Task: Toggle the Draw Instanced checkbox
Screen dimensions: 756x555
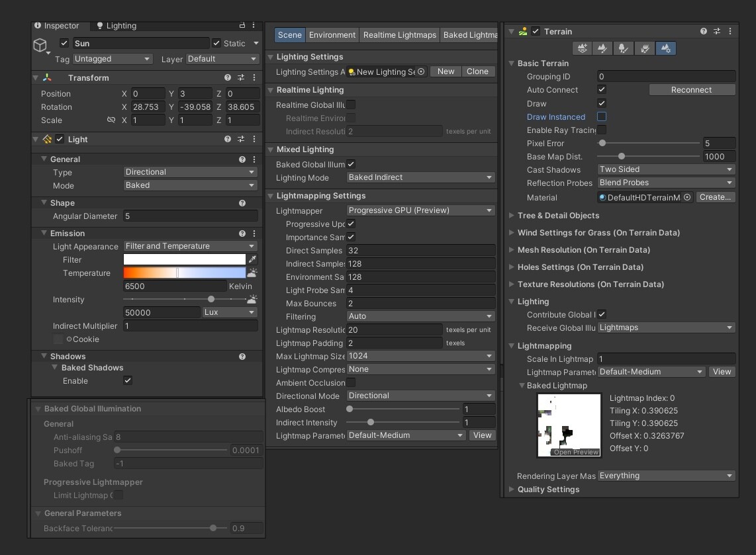Action: point(602,116)
